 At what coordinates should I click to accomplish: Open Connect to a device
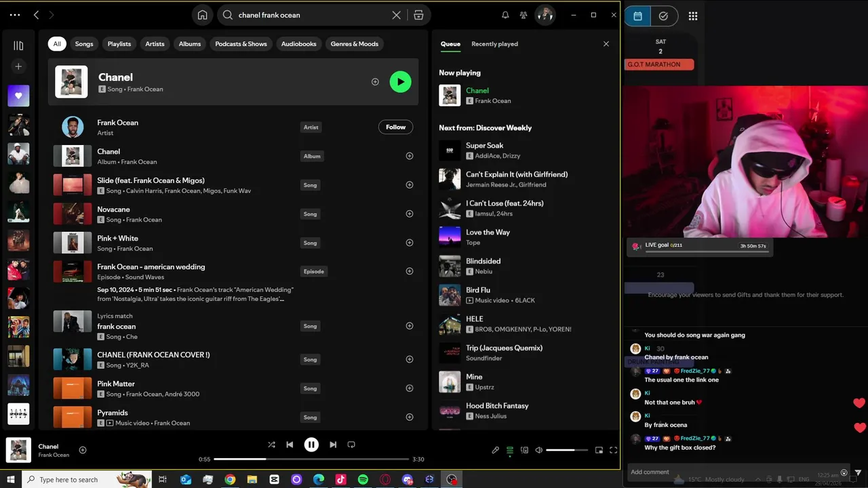[524, 450]
